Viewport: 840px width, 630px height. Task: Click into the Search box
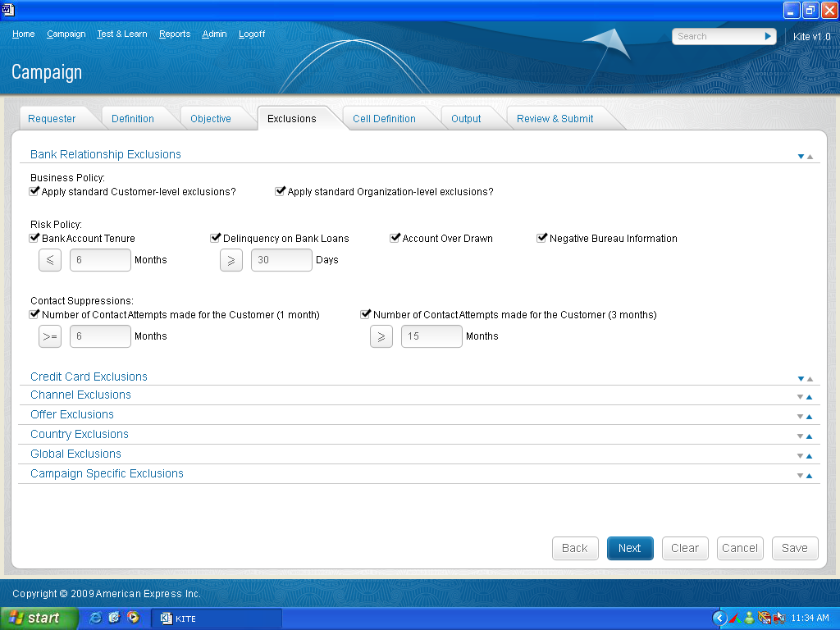tap(716, 36)
